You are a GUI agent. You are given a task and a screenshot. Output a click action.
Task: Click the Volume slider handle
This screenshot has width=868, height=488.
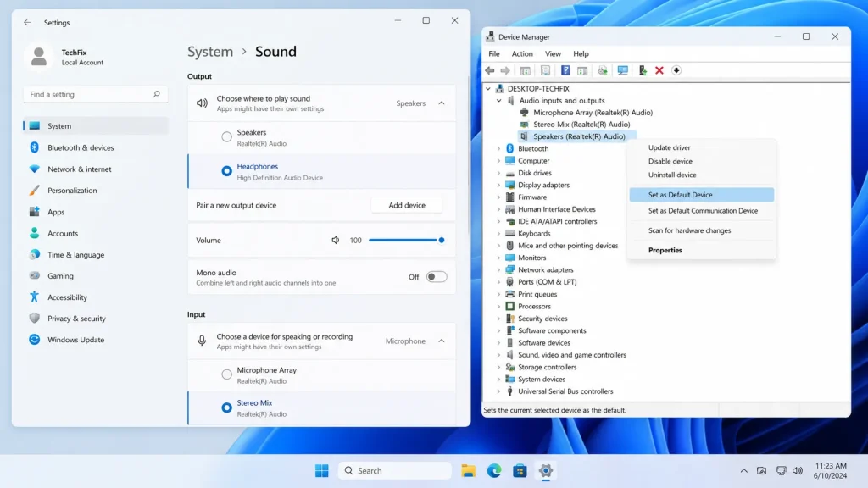click(441, 240)
